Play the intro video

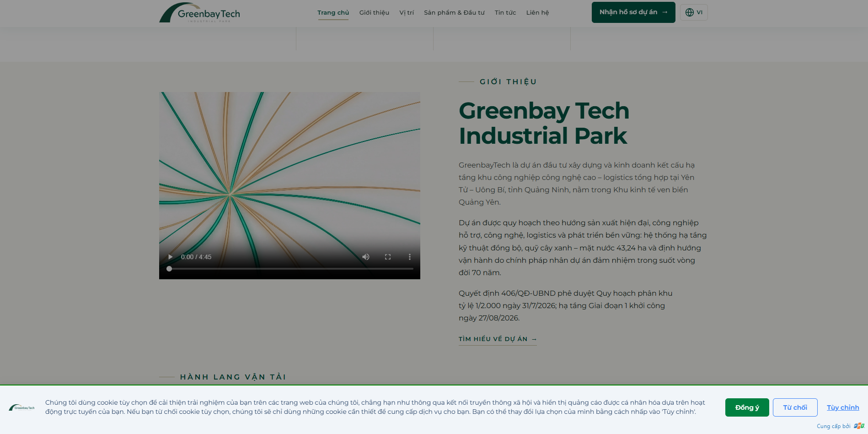(x=170, y=257)
